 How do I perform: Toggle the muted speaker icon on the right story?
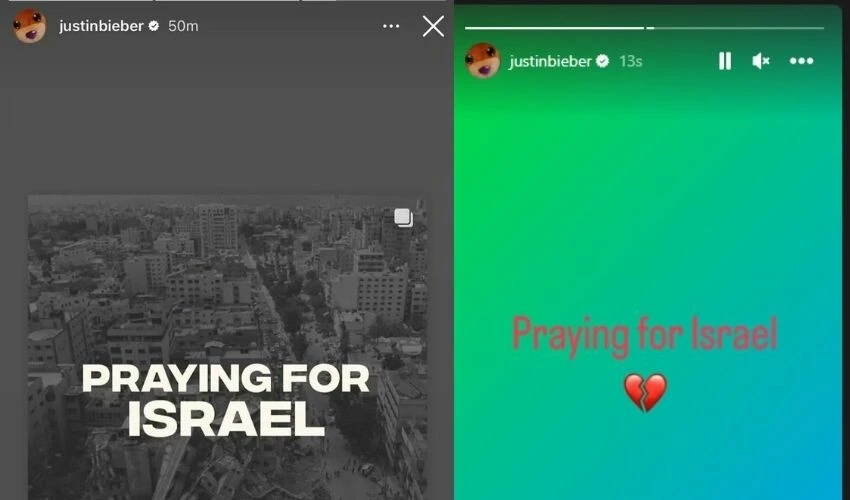point(761,61)
